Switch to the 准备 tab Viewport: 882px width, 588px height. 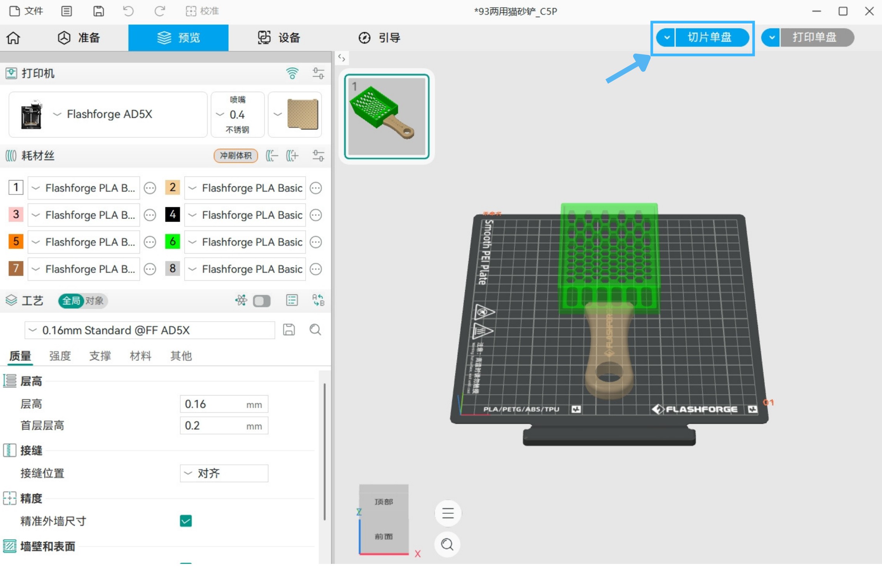point(79,38)
